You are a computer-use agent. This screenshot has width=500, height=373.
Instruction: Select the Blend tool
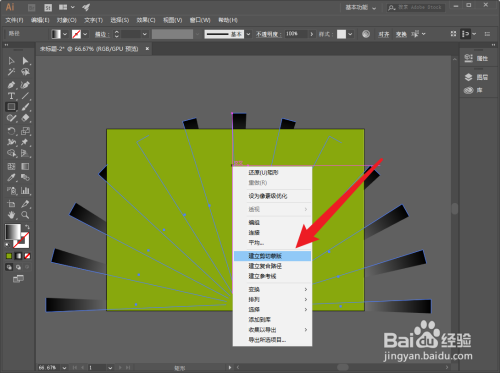point(25,178)
